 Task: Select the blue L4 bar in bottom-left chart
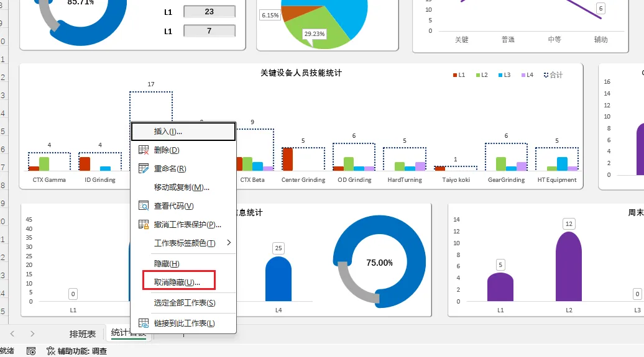click(278, 279)
